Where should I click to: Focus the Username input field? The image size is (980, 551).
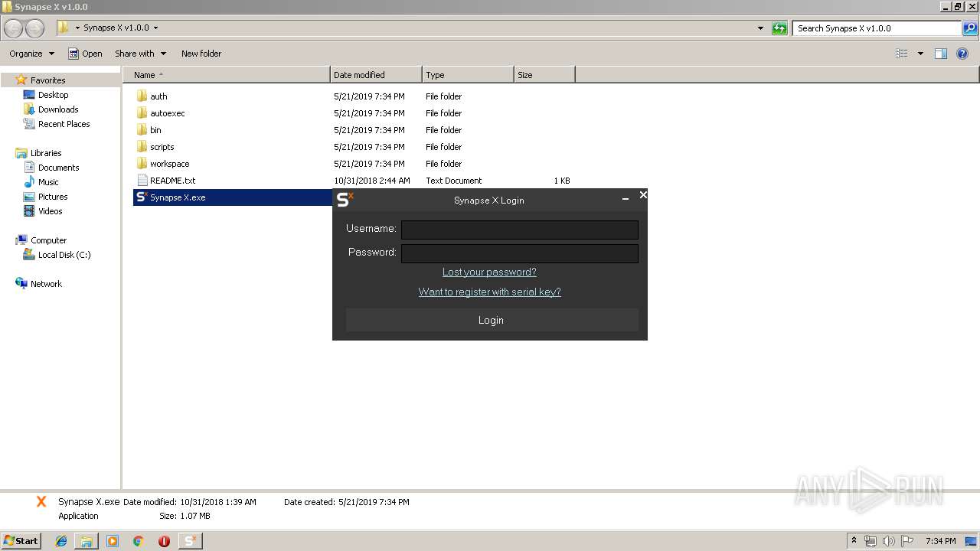coord(520,230)
